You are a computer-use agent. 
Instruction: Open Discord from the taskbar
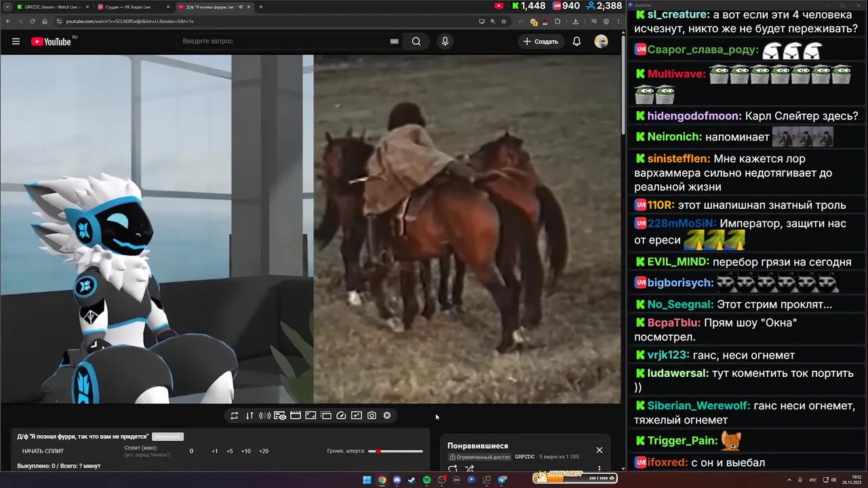[x=397, y=480]
